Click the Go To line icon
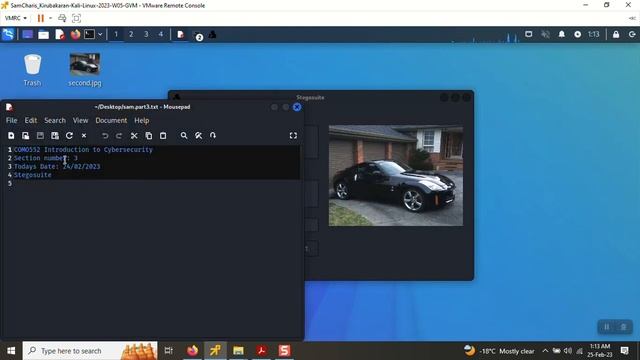The width and height of the screenshot is (640, 360). pyautogui.click(x=213, y=136)
